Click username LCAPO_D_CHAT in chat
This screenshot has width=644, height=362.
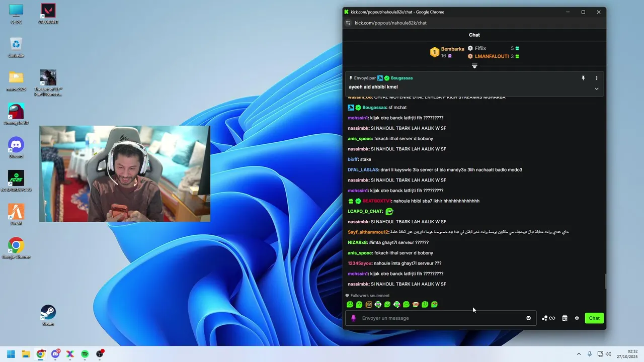click(x=365, y=212)
